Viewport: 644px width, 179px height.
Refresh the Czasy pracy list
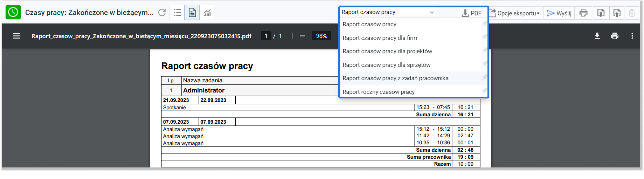(x=162, y=13)
